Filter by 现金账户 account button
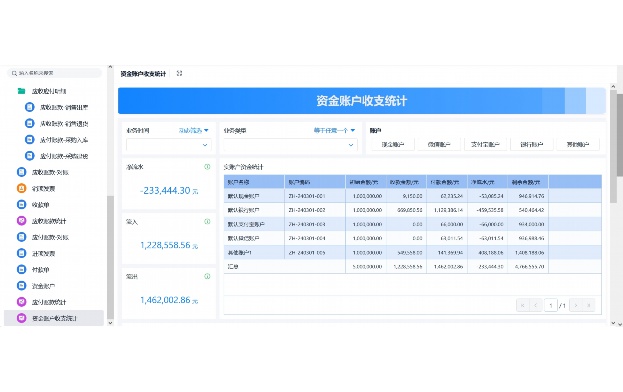623x392 pixels. click(x=393, y=145)
